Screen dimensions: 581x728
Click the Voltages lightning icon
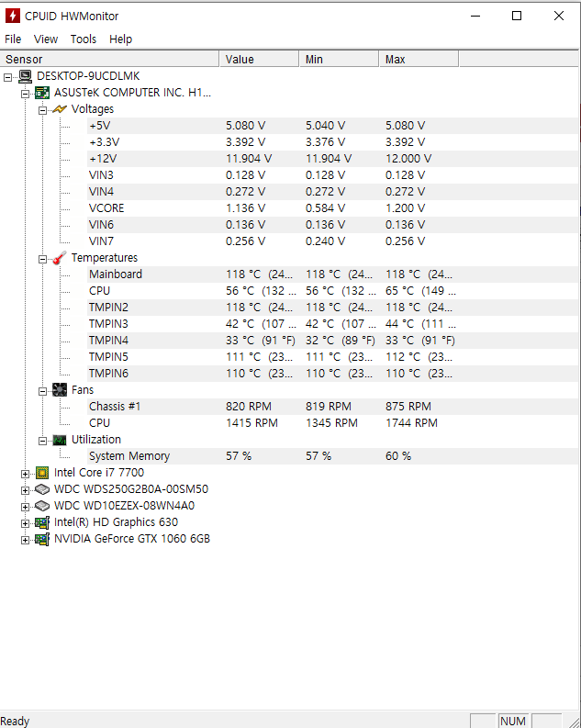(x=60, y=109)
